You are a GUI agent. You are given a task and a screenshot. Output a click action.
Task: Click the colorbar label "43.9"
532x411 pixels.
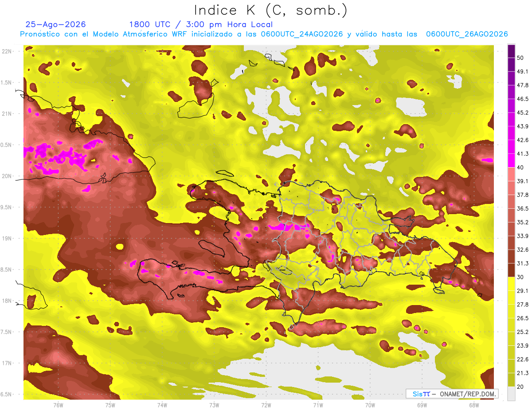click(523, 126)
